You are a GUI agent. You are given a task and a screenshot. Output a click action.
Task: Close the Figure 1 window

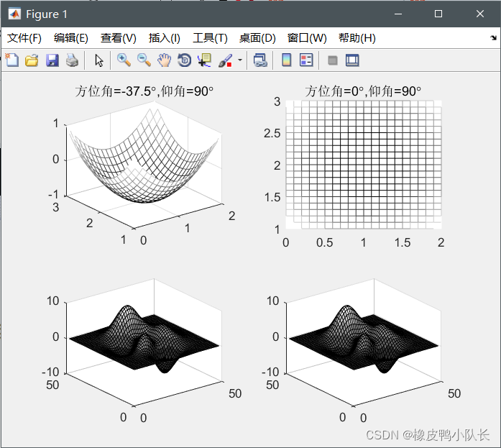coord(480,14)
